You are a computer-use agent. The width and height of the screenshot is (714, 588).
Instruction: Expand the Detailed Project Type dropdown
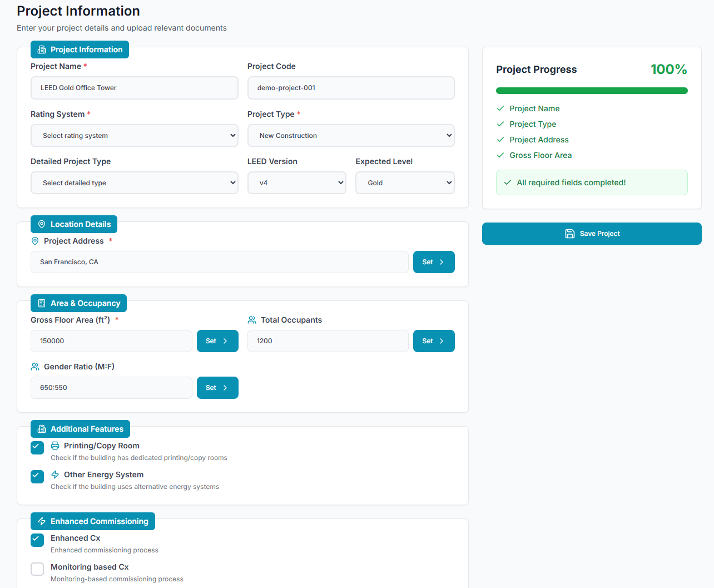pos(134,183)
